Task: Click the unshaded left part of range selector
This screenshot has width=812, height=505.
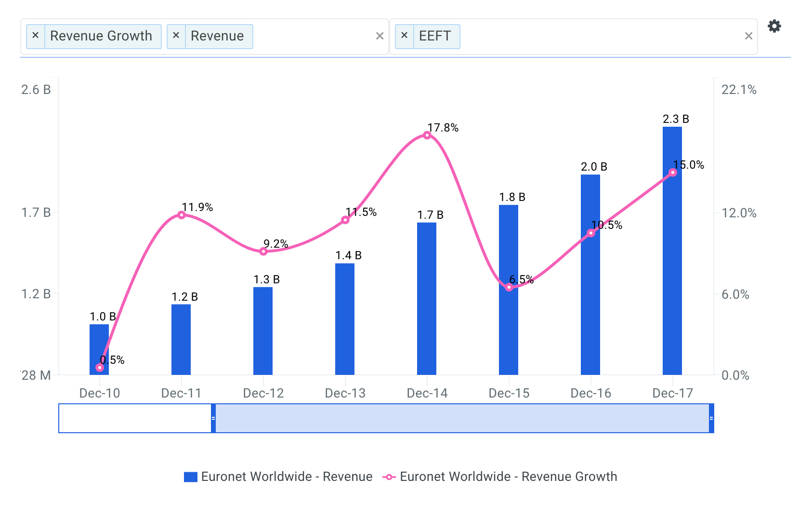Action: (135, 418)
